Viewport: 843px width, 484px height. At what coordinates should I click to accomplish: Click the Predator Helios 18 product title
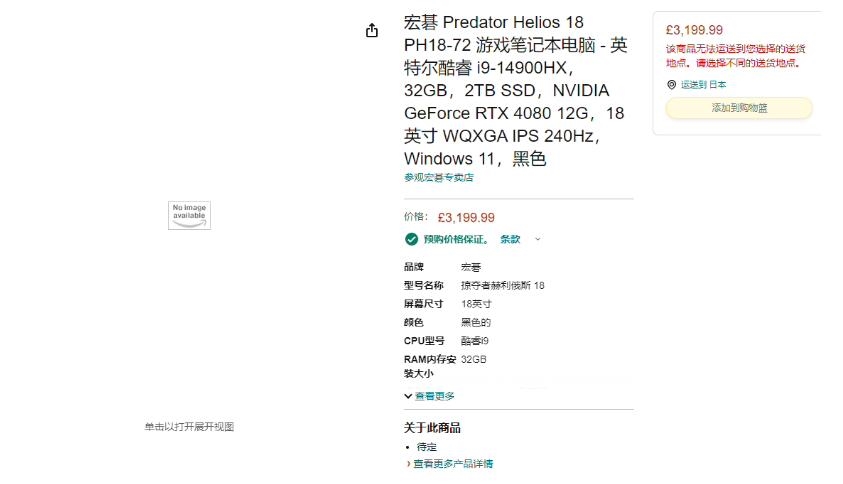pyautogui.click(x=516, y=90)
